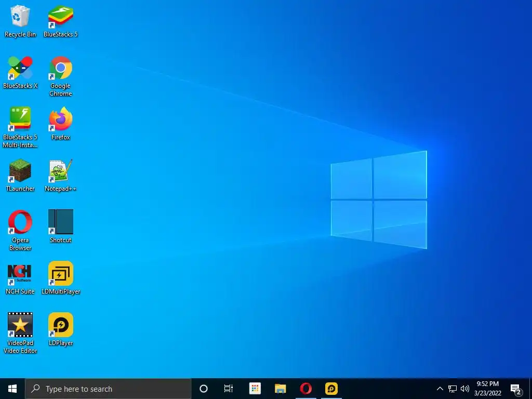Open the network status tray icon
This screenshot has height=399, width=532.
[x=453, y=389]
